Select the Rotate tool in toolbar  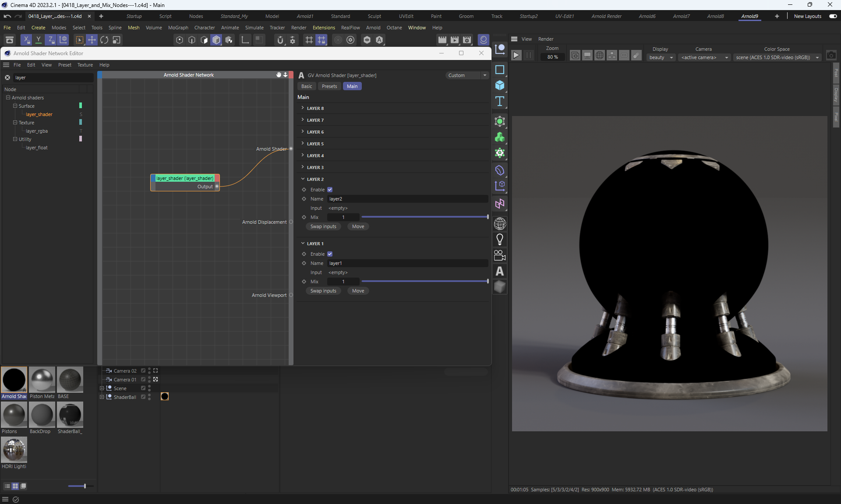pos(104,40)
